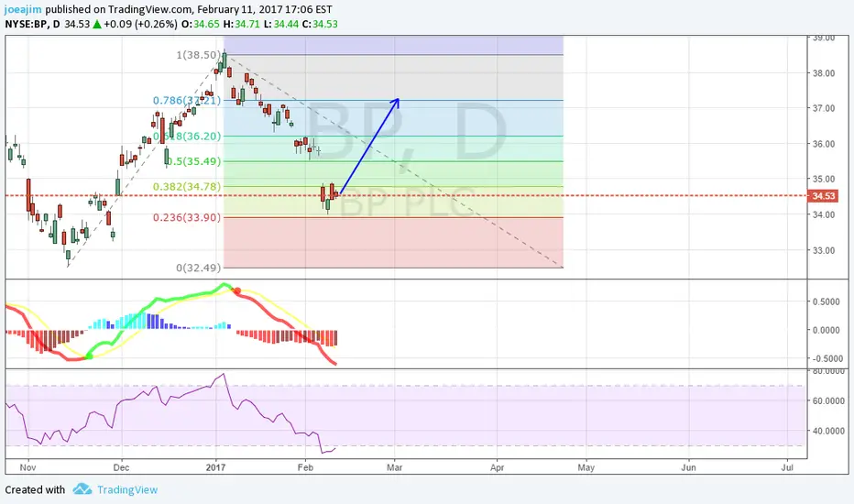Click the Mar date axis label

pyautogui.click(x=395, y=467)
